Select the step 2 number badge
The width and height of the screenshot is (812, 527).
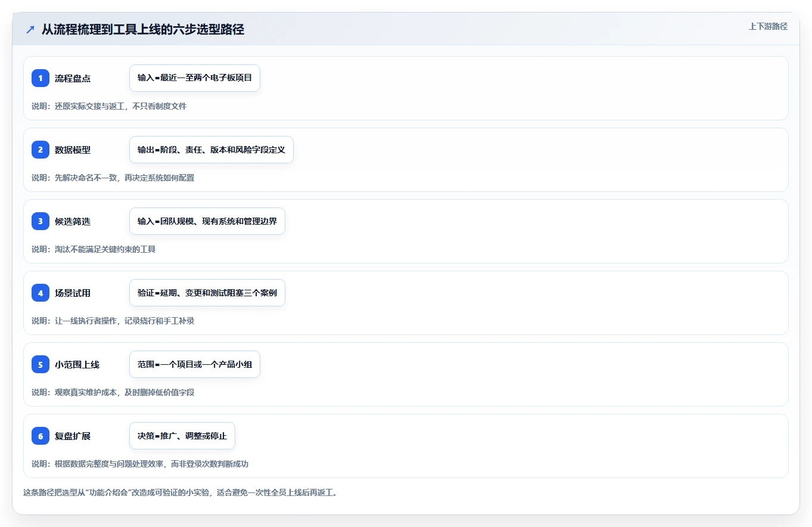click(x=41, y=150)
